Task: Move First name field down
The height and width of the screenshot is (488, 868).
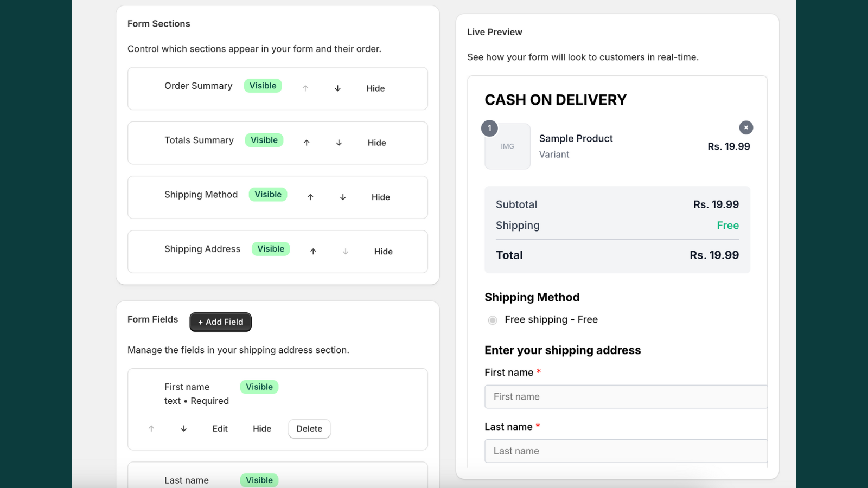Action: (x=184, y=429)
